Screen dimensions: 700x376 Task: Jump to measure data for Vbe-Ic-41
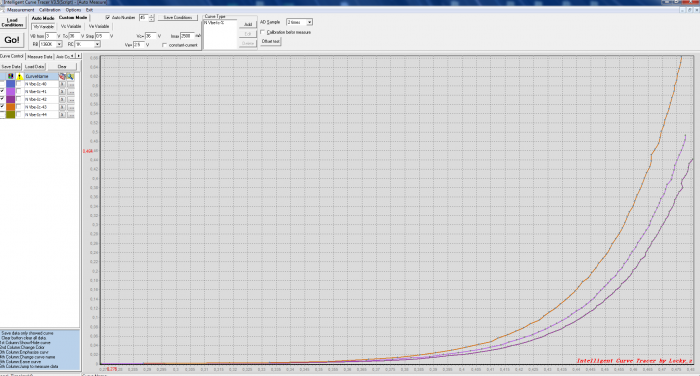click(71, 92)
